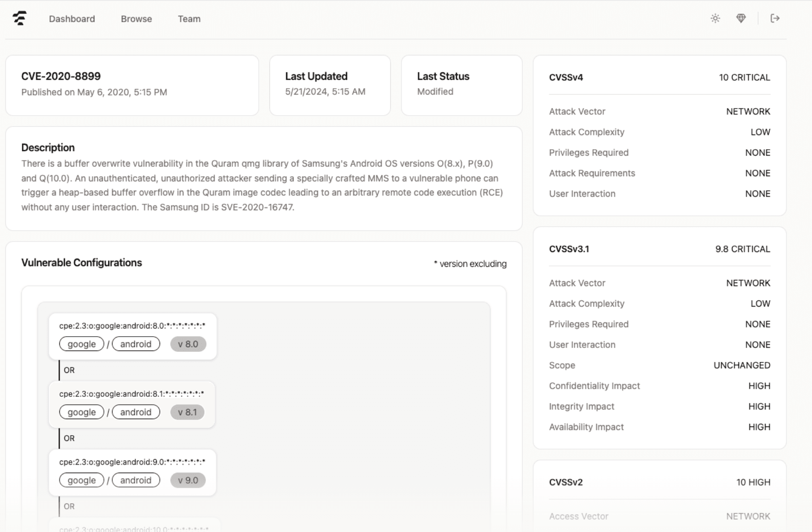812x532 pixels.
Task: Open the Dashboard menu item
Action: (72, 19)
